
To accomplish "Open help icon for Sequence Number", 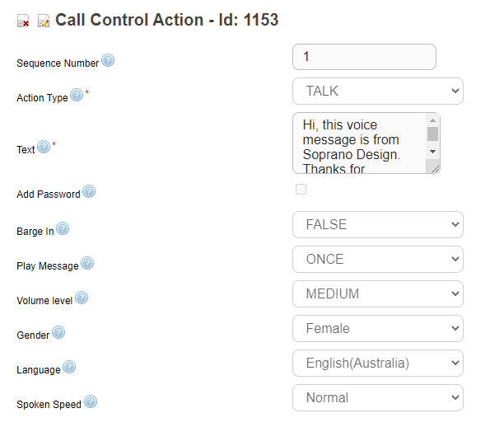I will 108,61.
